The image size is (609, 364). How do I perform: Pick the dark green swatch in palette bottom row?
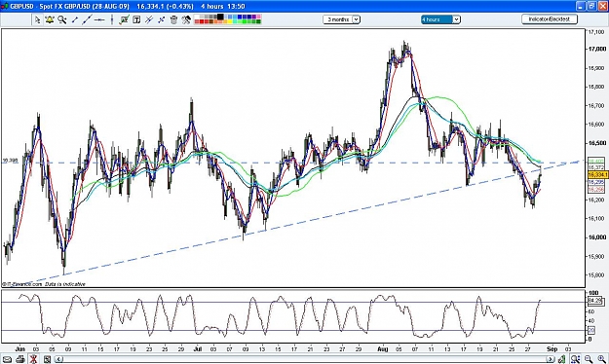coord(258,21)
